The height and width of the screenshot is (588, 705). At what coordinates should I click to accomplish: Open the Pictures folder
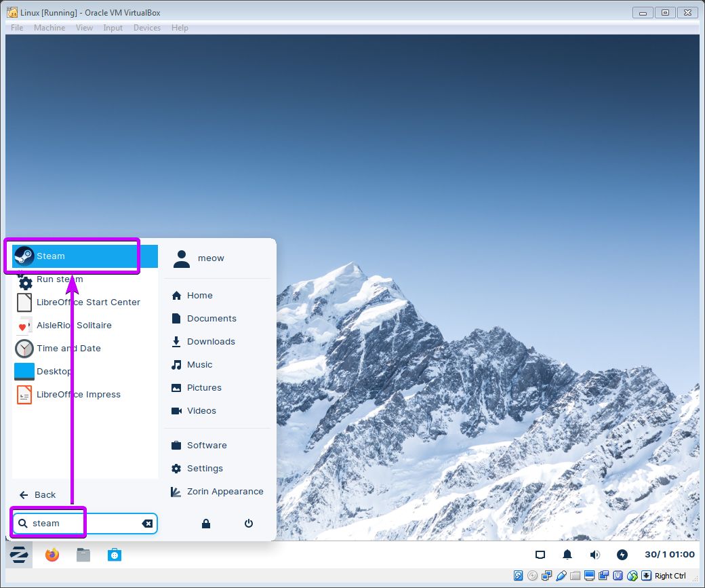click(x=197, y=388)
